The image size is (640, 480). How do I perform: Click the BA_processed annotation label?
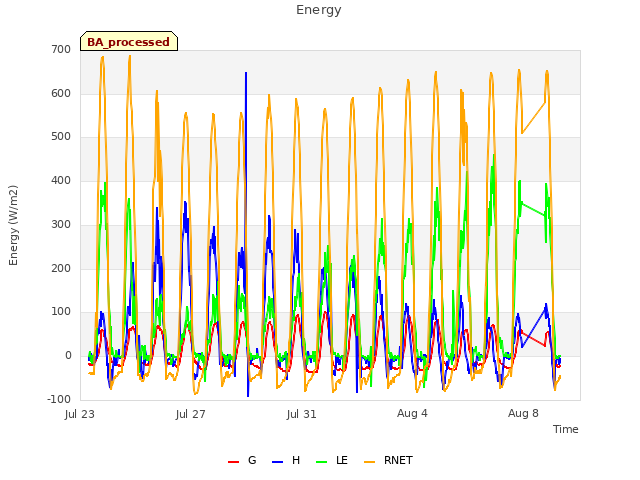coord(129,41)
